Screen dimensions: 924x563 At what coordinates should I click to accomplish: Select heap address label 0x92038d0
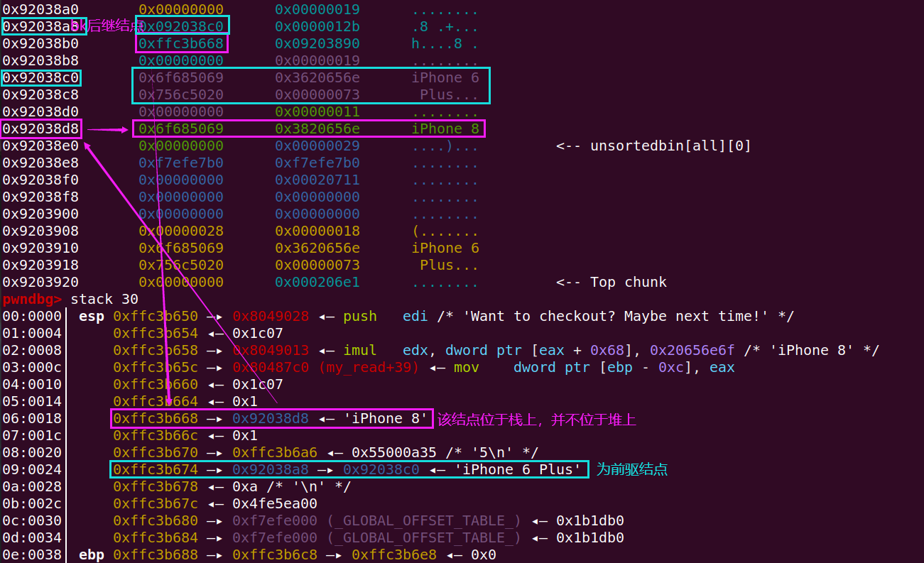[40, 112]
